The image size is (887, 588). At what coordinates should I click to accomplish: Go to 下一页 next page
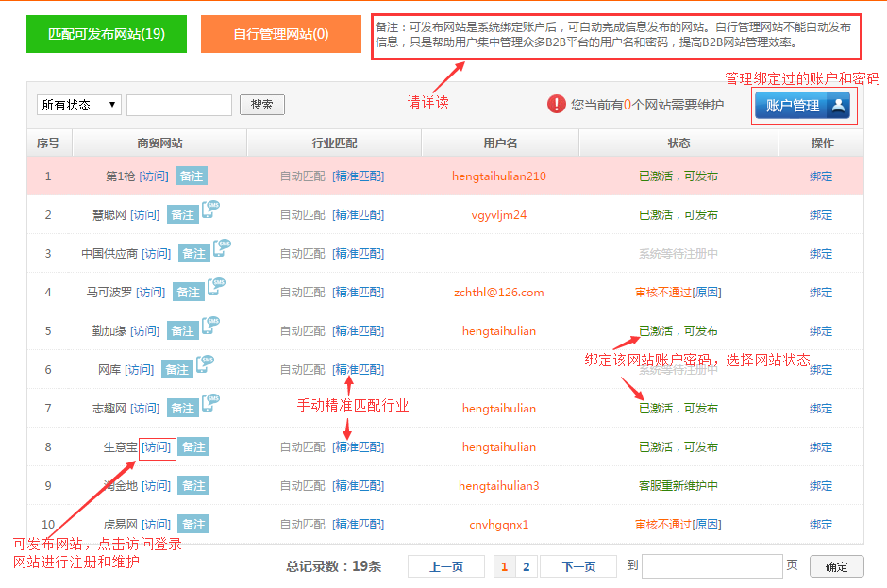(579, 566)
